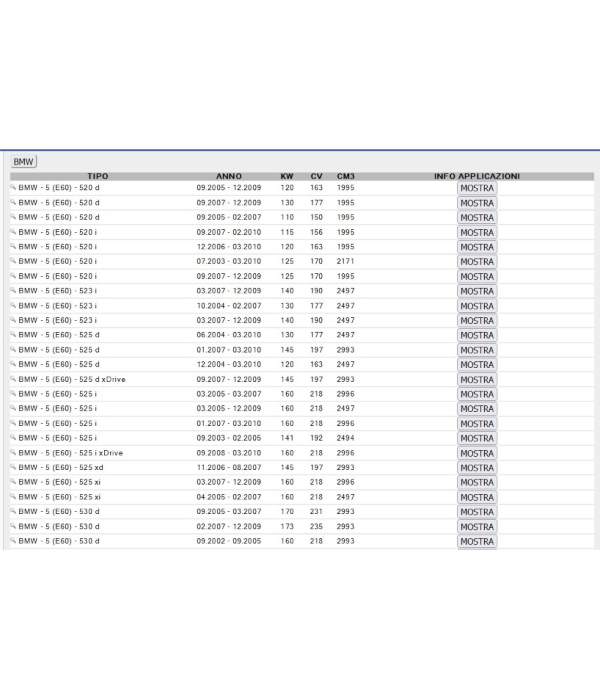Click MOSTRA for 525 i 01.2007 - 03.2010
Screen dimensions: 600x700
tap(477, 423)
